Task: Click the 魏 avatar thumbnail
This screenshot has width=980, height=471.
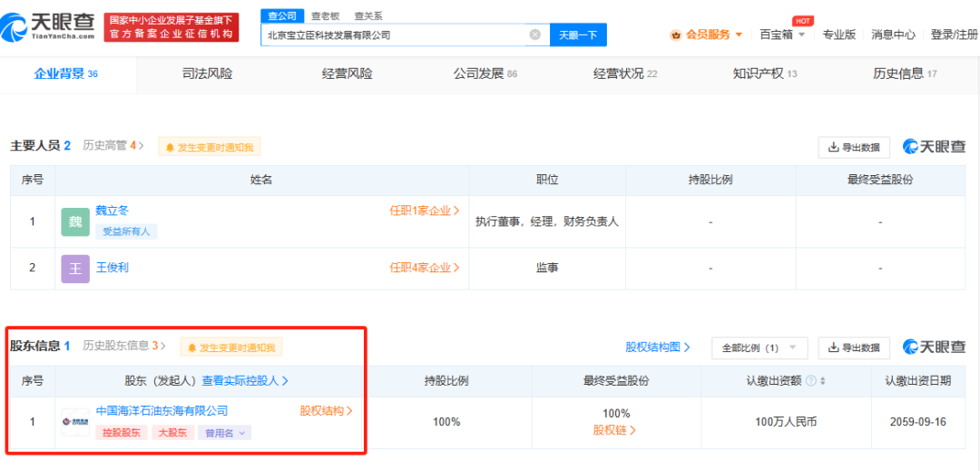Action: click(75, 221)
